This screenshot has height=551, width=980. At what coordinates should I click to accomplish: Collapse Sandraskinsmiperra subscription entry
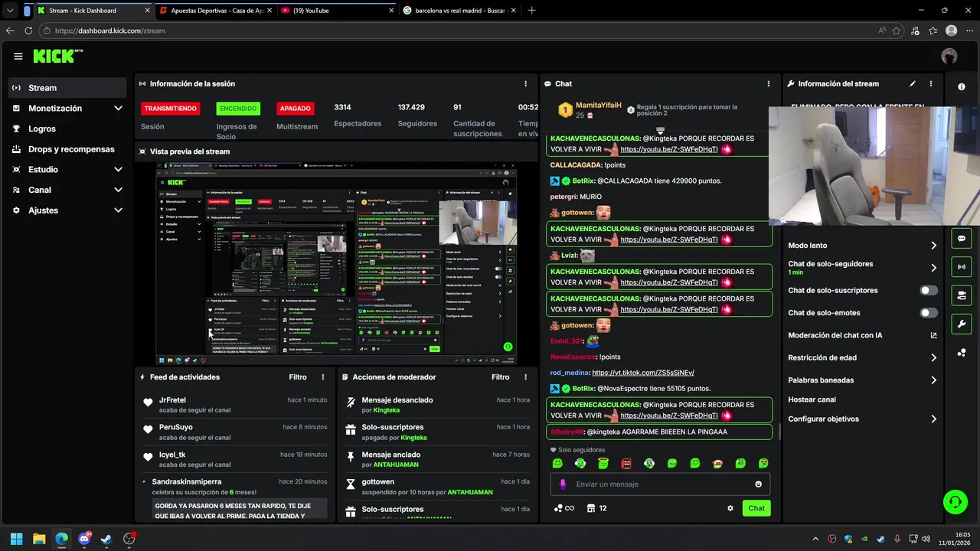click(x=145, y=481)
